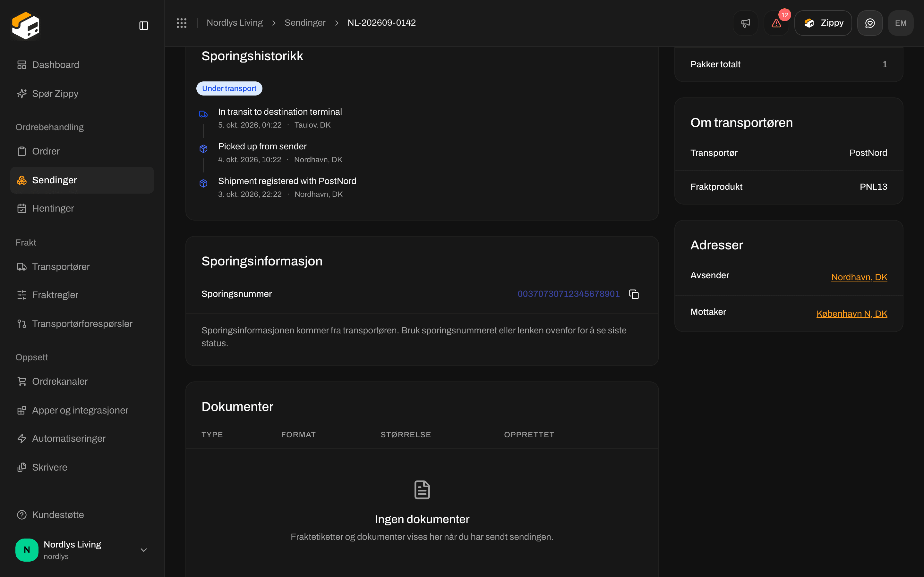The height and width of the screenshot is (577, 924).
Task: Open the Nordhavn, DK sender address
Action: pyautogui.click(x=859, y=277)
